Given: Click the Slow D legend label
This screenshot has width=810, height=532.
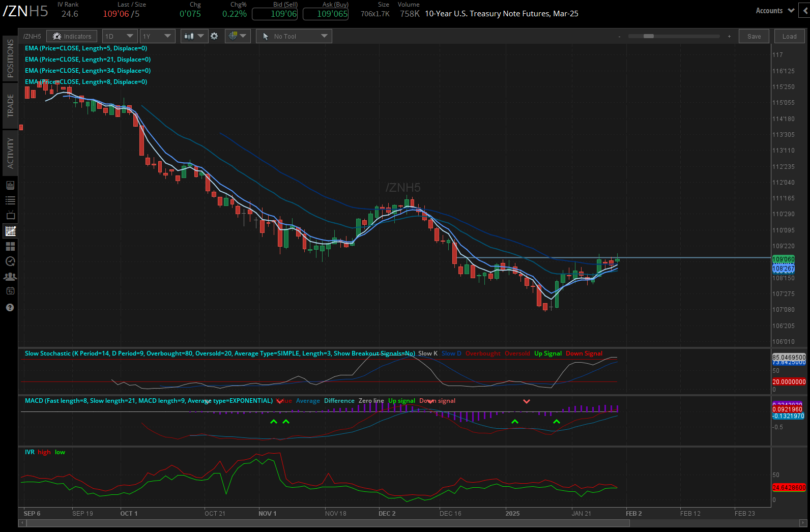Looking at the screenshot, I should tap(451, 353).
